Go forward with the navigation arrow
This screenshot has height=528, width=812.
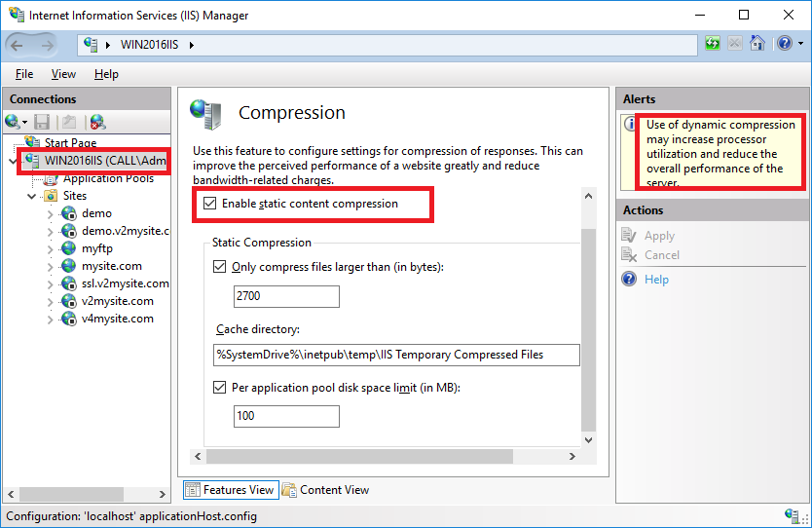click(x=48, y=46)
